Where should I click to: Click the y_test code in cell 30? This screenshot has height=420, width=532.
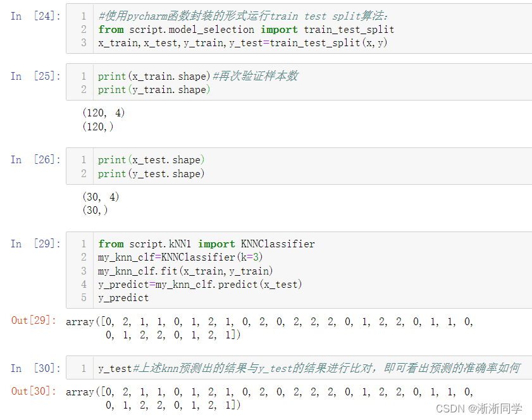coord(114,368)
